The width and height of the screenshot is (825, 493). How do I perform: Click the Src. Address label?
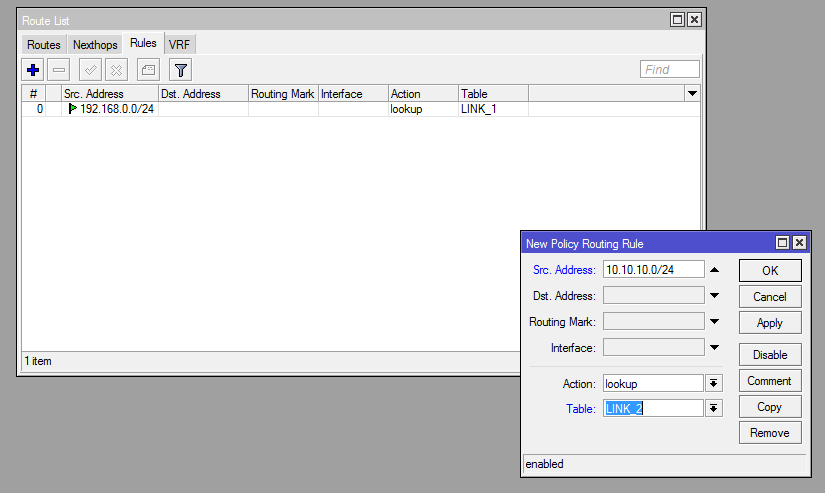click(x=564, y=270)
